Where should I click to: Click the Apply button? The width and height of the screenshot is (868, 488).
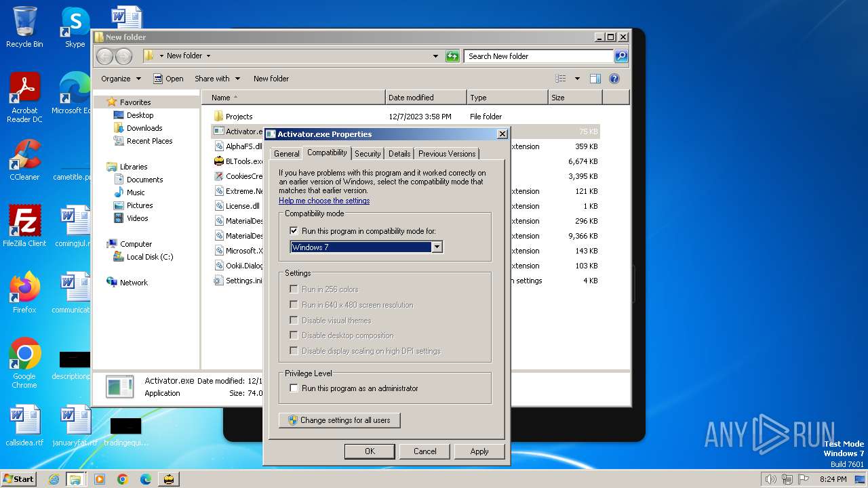point(479,451)
